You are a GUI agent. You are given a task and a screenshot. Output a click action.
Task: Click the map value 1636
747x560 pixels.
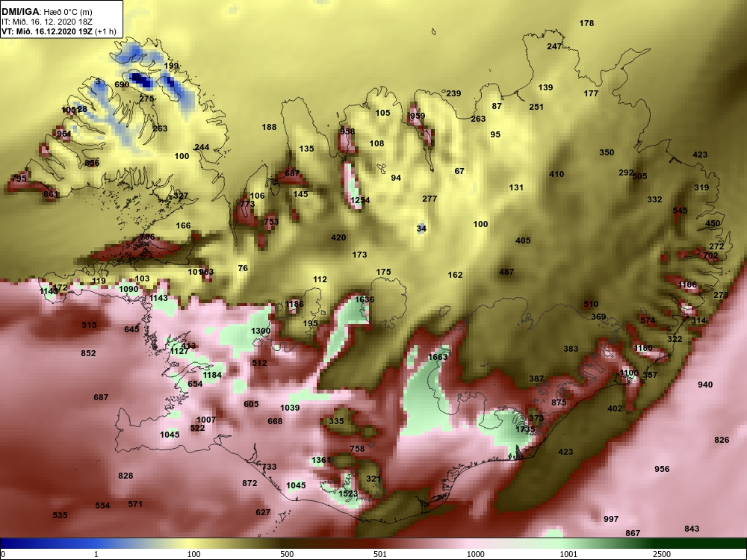[x=365, y=299]
